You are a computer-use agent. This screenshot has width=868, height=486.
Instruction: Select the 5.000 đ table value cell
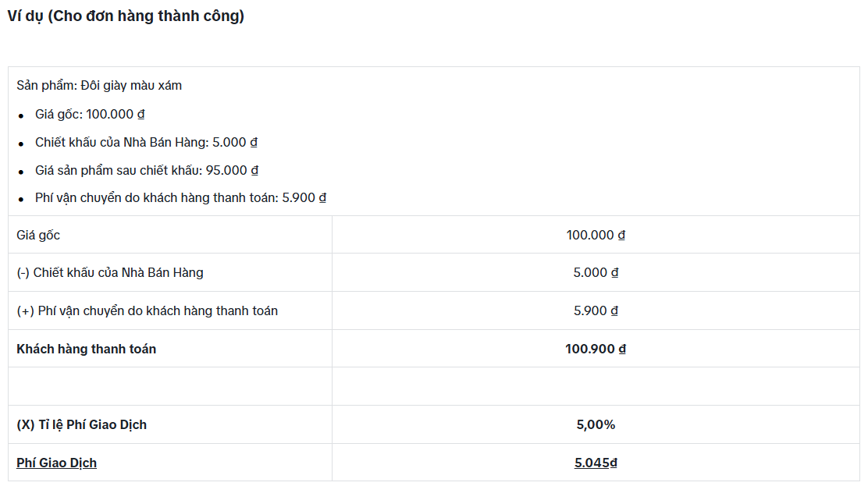pos(596,273)
